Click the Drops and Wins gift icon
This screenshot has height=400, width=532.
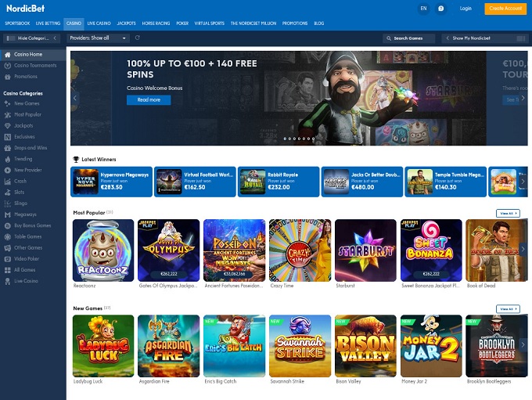tap(7, 147)
